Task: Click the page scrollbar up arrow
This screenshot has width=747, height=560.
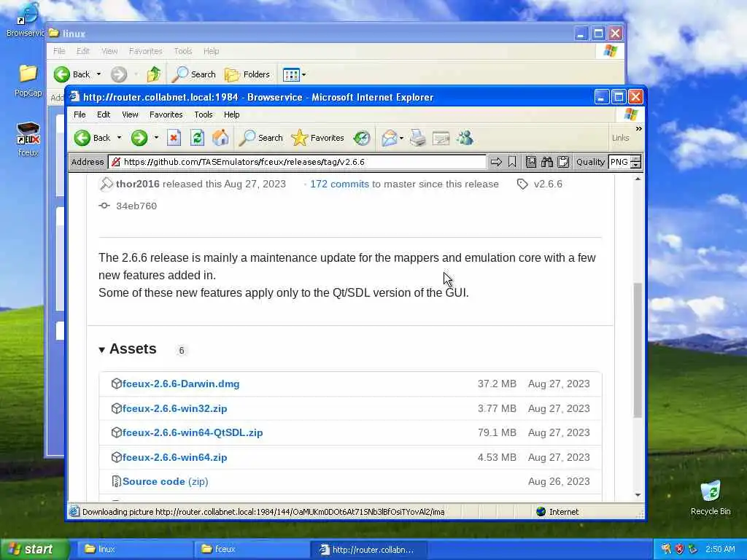Action: tap(638, 179)
